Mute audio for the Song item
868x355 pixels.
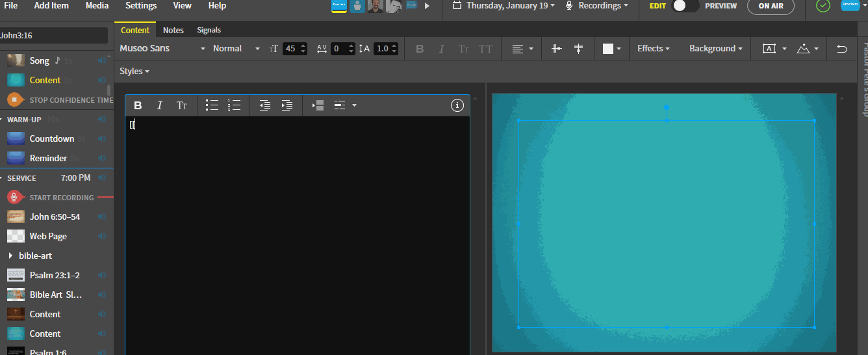pos(102,60)
